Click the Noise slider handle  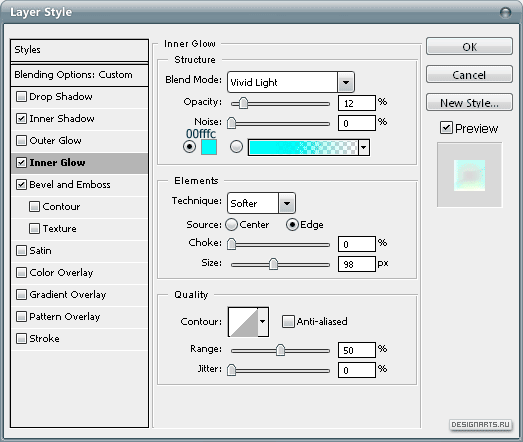(x=231, y=123)
